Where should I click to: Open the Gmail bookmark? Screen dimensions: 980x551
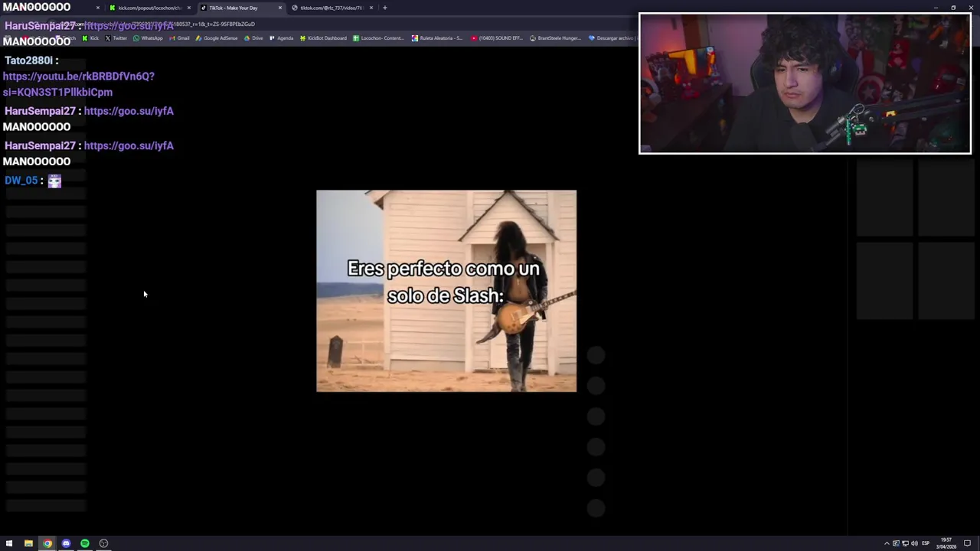click(x=179, y=38)
